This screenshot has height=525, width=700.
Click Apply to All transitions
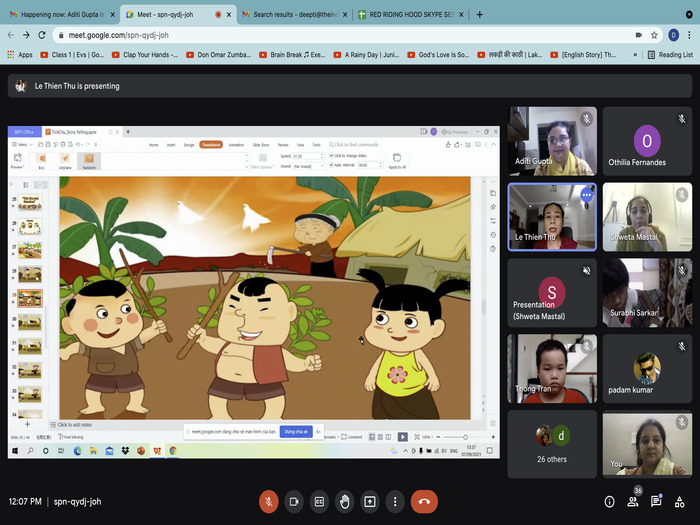click(x=397, y=161)
